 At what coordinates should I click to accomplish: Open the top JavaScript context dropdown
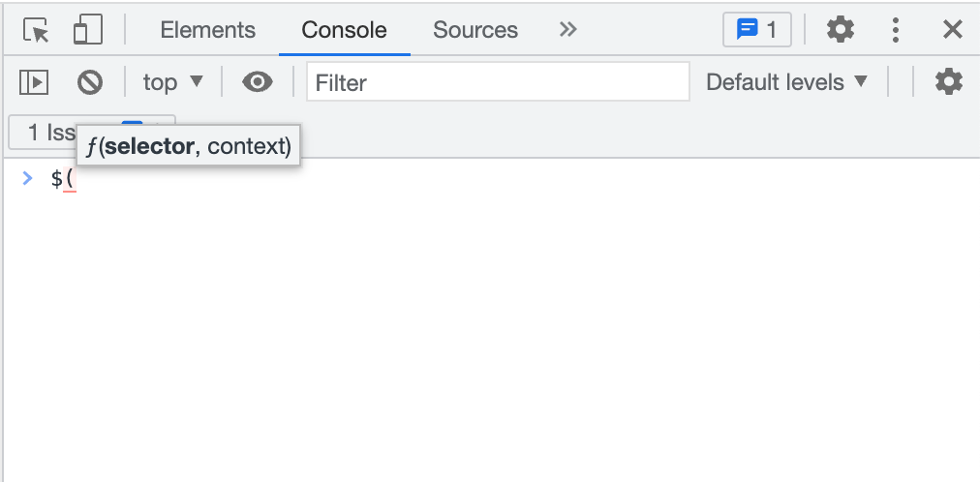173,82
